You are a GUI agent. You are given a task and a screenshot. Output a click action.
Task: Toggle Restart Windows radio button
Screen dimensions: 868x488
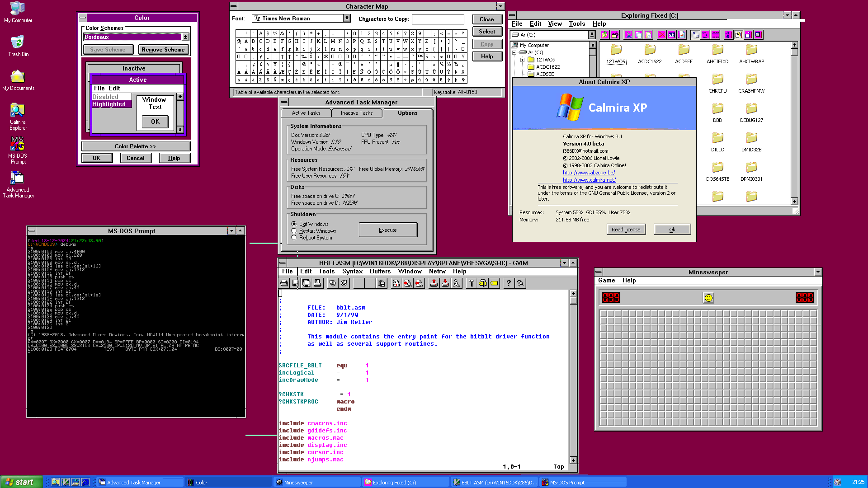pos(294,230)
